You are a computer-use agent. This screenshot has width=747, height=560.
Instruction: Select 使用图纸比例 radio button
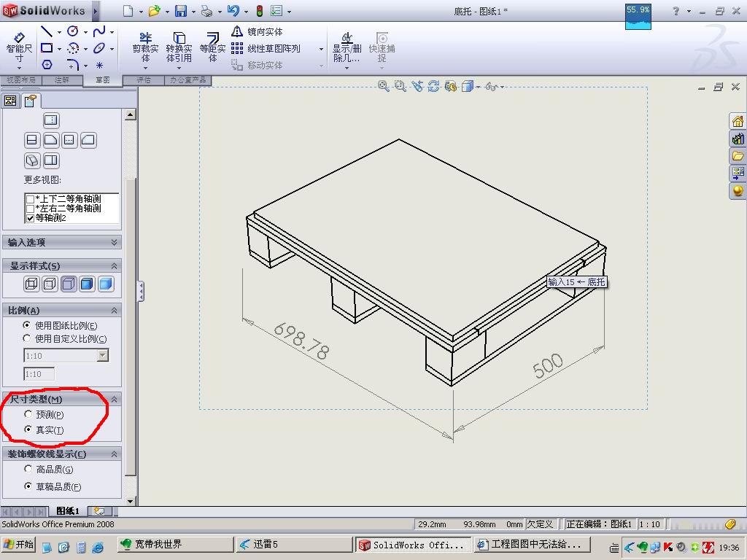(x=27, y=324)
